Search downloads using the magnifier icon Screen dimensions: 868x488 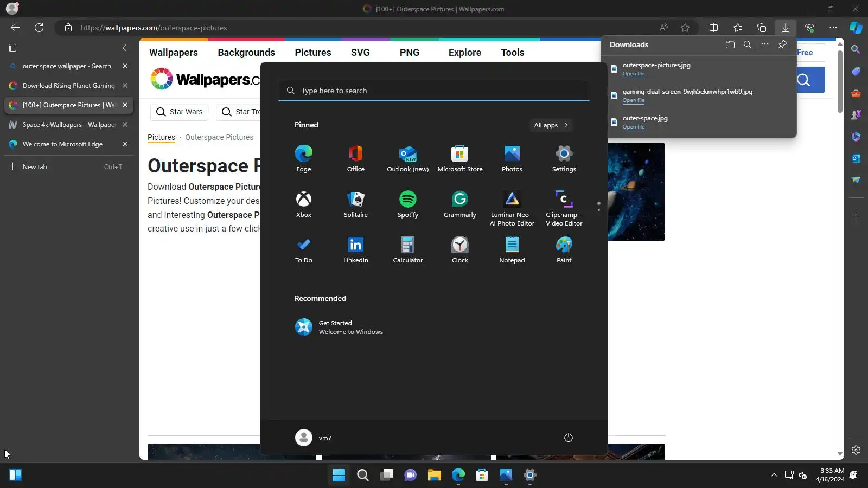[x=748, y=44]
